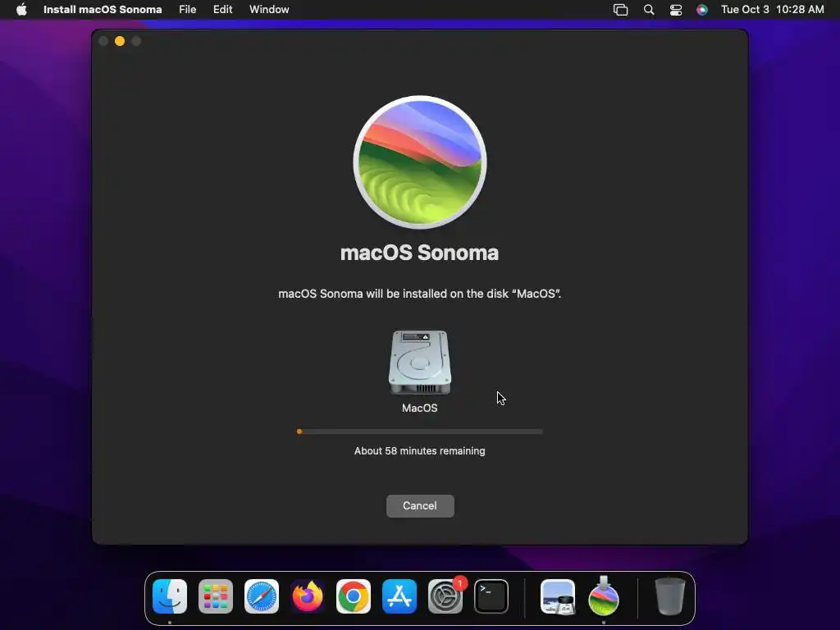
Task: Open the Apple menu
Action: (21, 10)
